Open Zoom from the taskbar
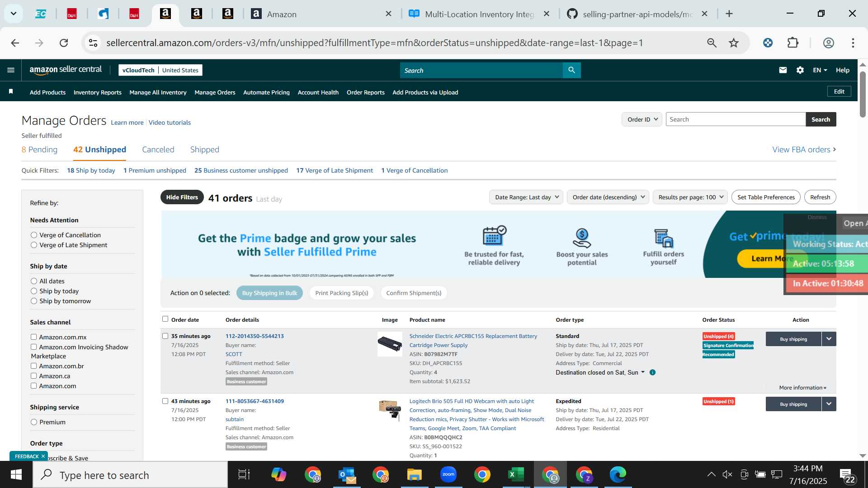 [x=448, y=474]
